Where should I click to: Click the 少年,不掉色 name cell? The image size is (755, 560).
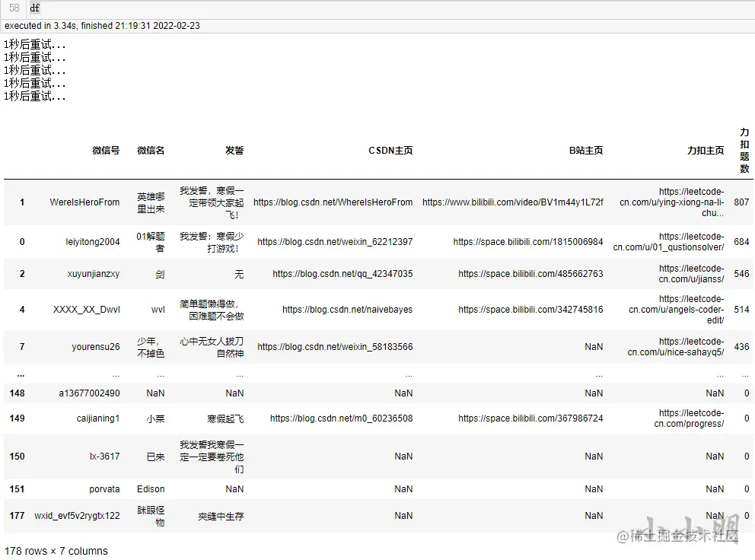tap(151, 347)
